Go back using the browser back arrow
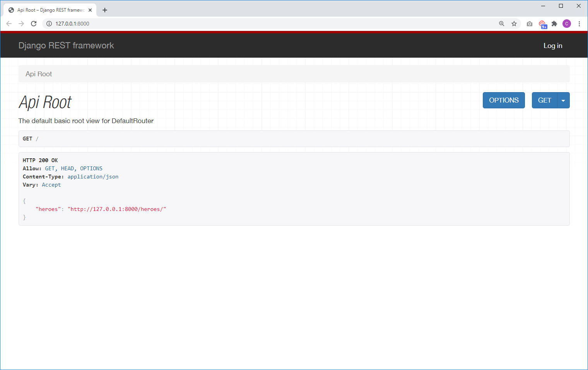 tap(9, 24)
